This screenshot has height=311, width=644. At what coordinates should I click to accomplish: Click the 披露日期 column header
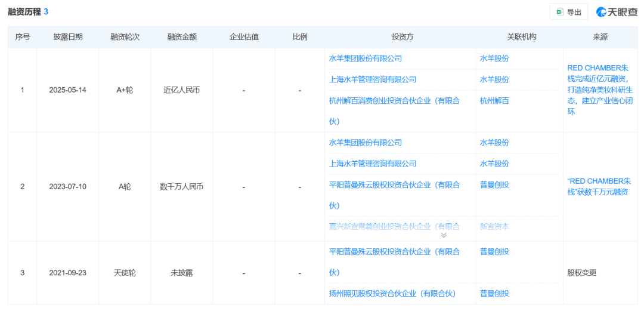tap(68, 37)
